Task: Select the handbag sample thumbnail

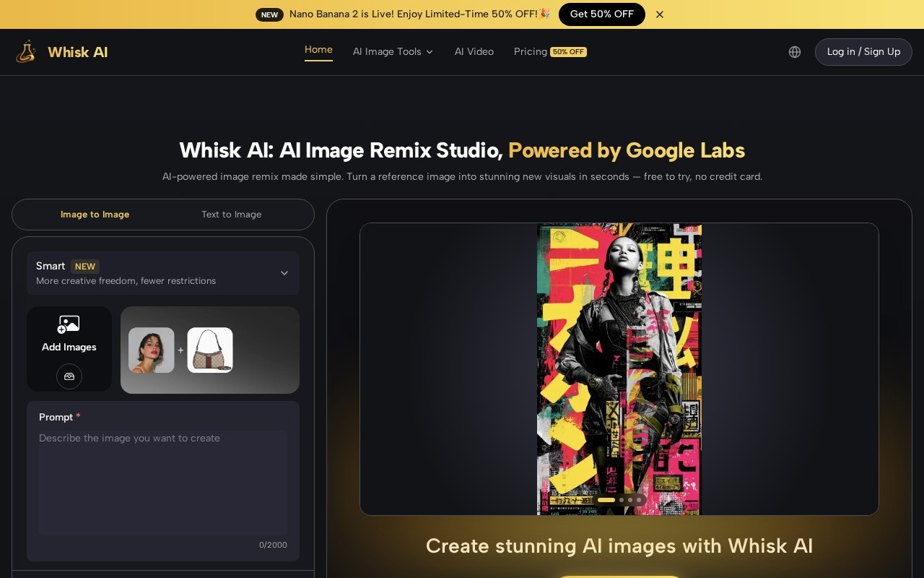Action: pyautogui.click(x=210, y=350)
